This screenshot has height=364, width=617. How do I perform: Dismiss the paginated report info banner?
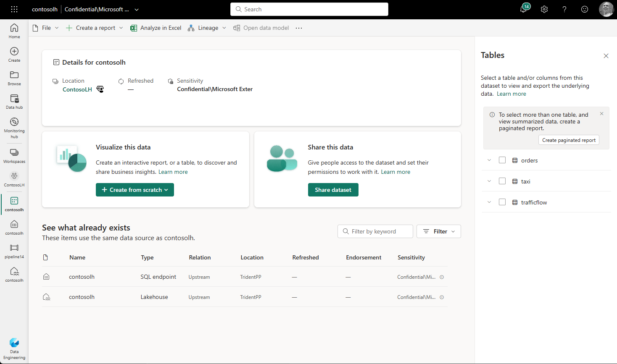[x=601, y=114]
